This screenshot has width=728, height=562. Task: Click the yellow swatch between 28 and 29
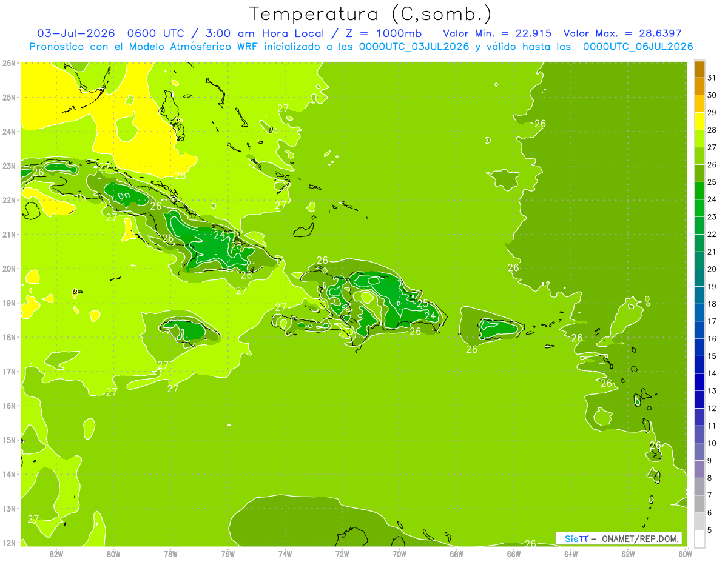point(699,121)
